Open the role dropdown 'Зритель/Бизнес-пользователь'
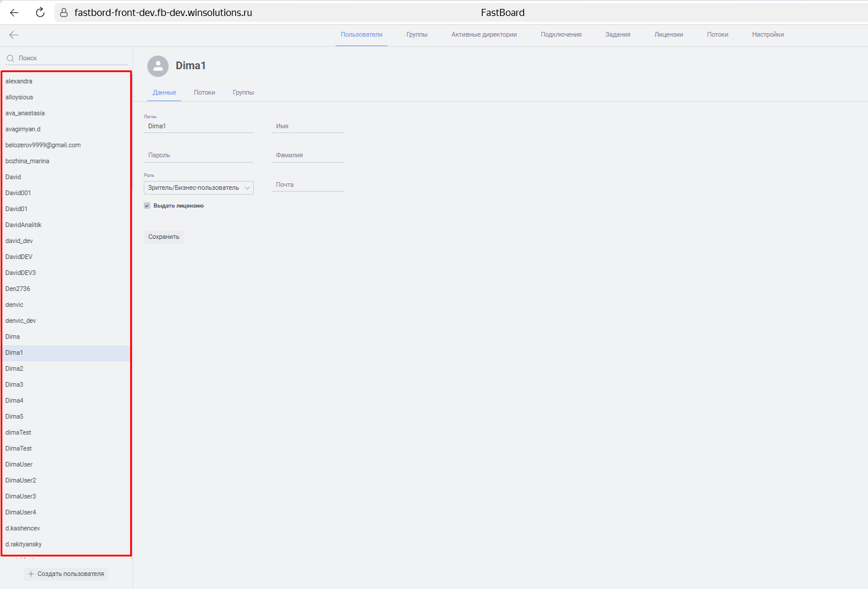 [x=198, y=188]
